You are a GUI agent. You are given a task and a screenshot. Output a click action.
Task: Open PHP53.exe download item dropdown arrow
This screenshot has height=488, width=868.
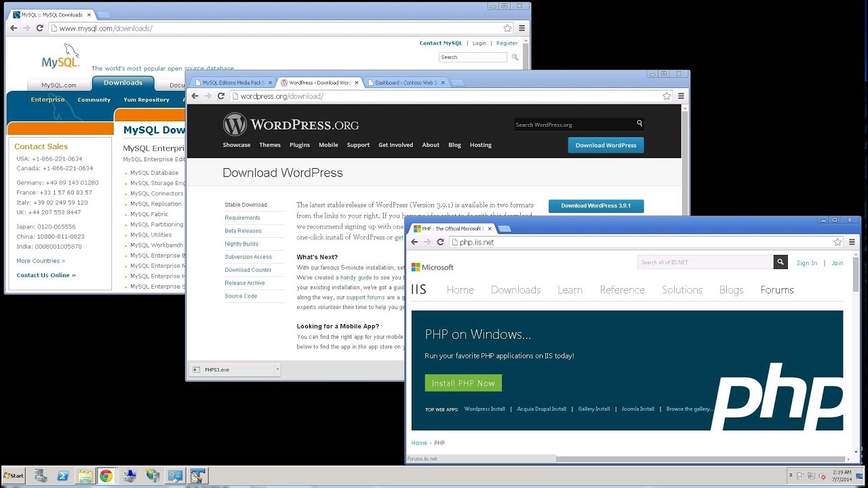[277, 369]
